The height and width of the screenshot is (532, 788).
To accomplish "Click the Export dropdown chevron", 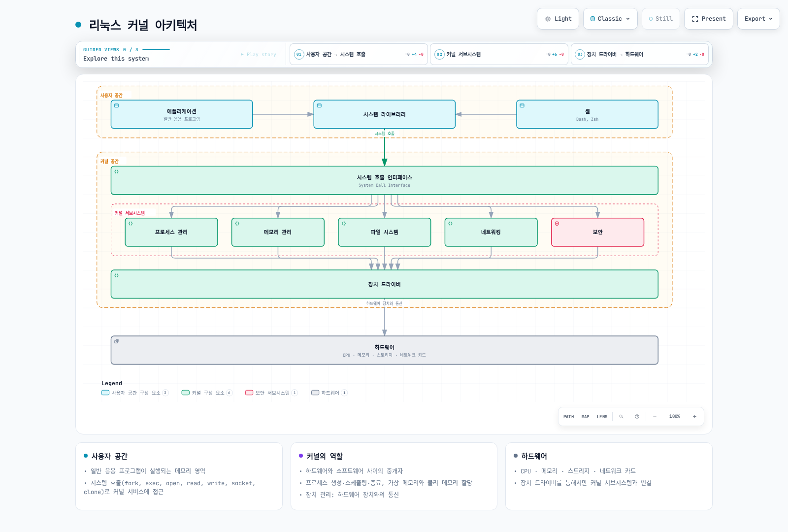I will [x=771, y=19].
